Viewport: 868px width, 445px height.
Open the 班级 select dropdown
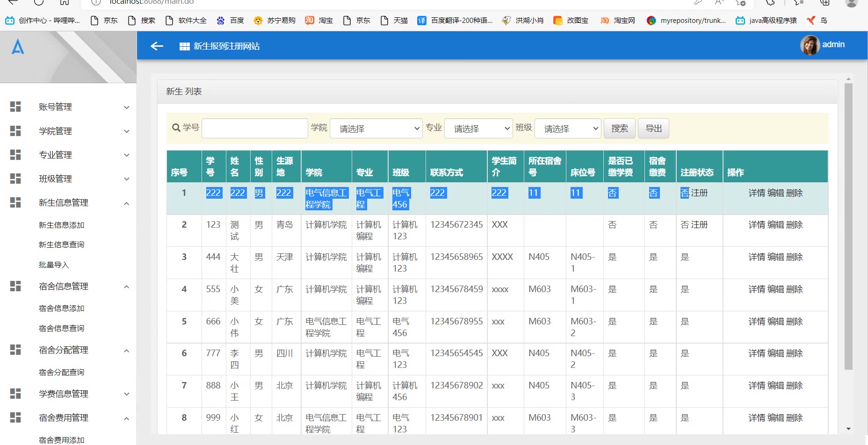[567, 129]
